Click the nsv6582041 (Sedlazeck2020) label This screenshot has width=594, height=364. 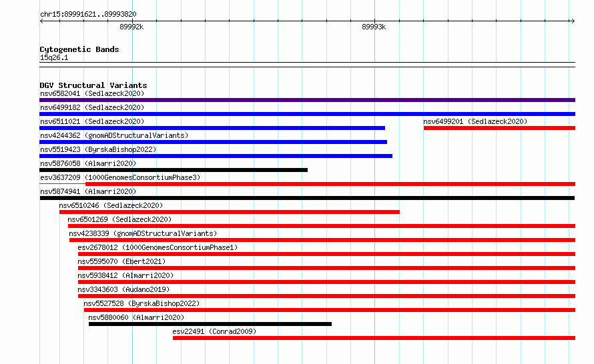(x=92, y=93)
